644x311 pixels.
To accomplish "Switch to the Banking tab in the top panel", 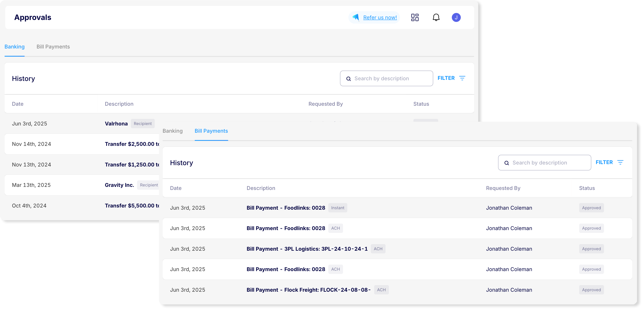I will click(x=14, y=47).
